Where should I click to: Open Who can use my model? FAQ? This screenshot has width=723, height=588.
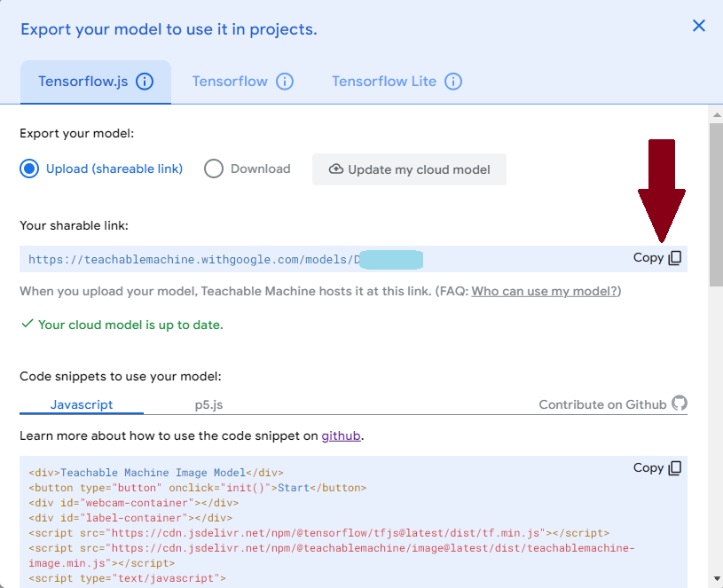(x=544, y=291)
